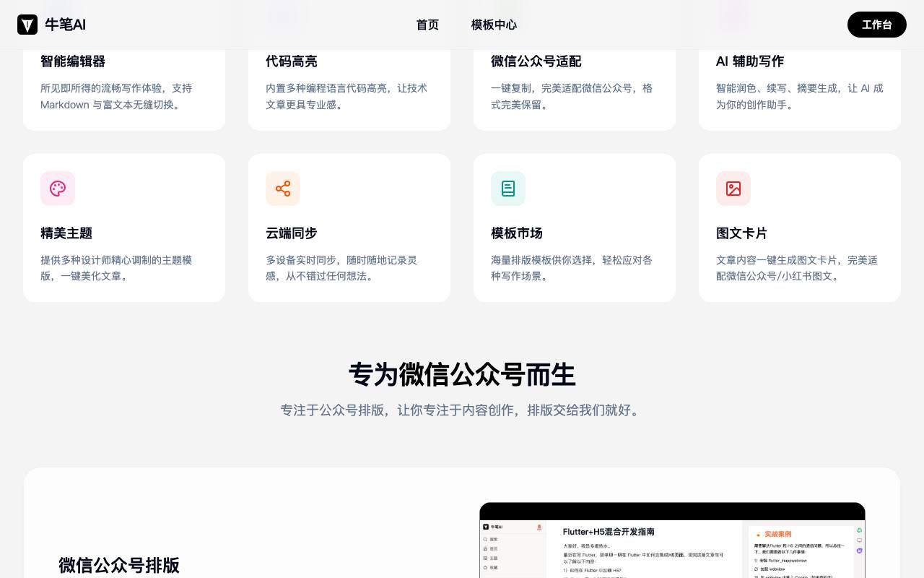Click the Flutter+H5混合开发指南 title in preview
Screen dimensions: 924x578
pyautogui.click(x=609, y=532)
